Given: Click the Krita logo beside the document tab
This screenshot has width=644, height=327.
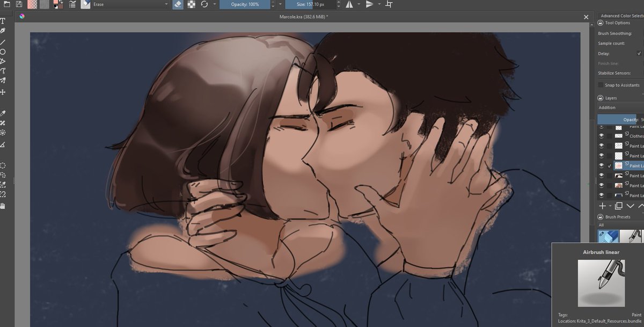Looking at the screenshot, I should (22, 17).
